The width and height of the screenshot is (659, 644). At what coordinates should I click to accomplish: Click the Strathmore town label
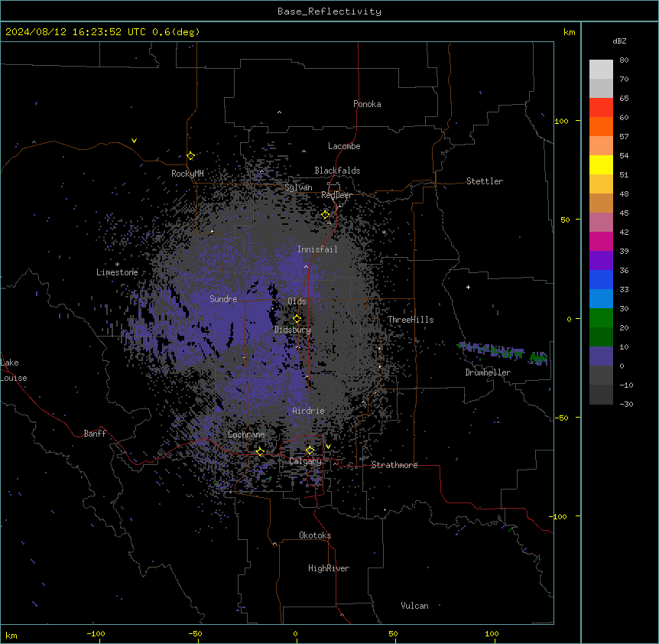[x=394, y=465]
